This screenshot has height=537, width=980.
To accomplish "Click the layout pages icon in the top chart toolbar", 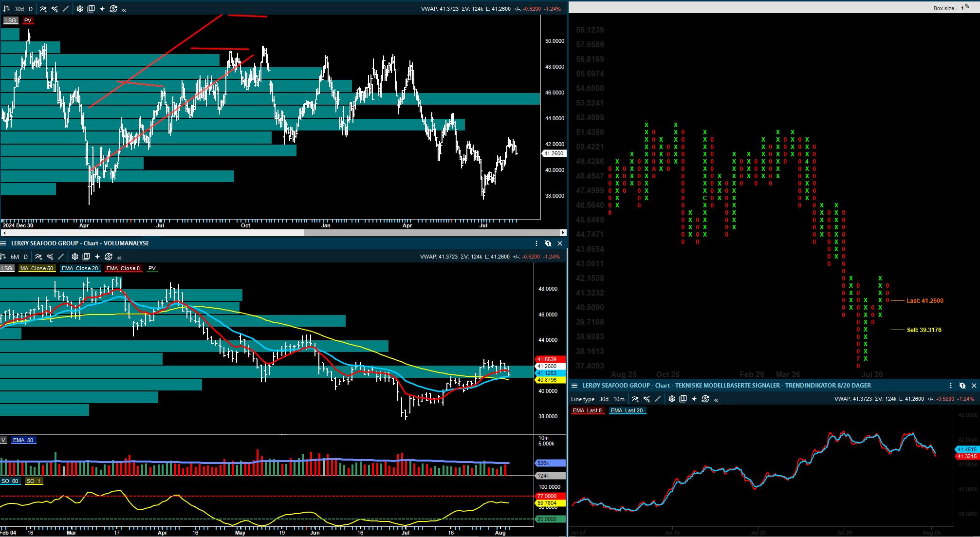I will tap(91, 9).
